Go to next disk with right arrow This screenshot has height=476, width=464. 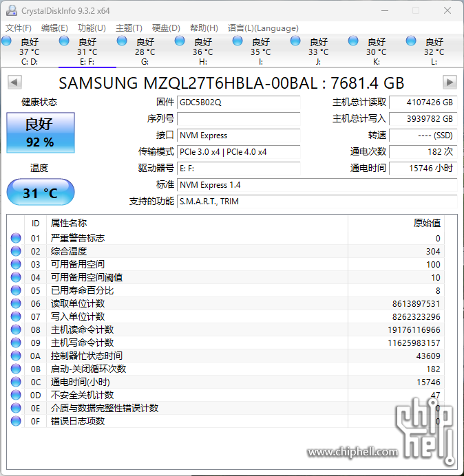[450, 83]
